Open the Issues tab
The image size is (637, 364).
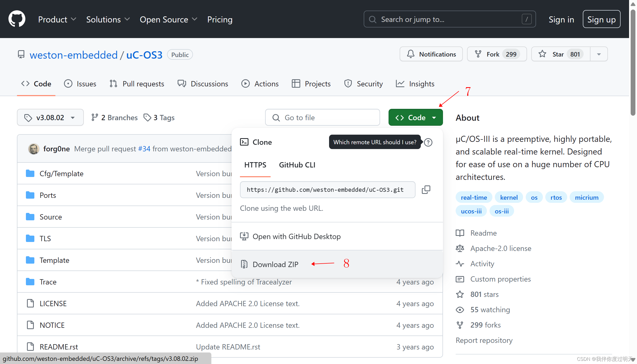click(80, 84)
